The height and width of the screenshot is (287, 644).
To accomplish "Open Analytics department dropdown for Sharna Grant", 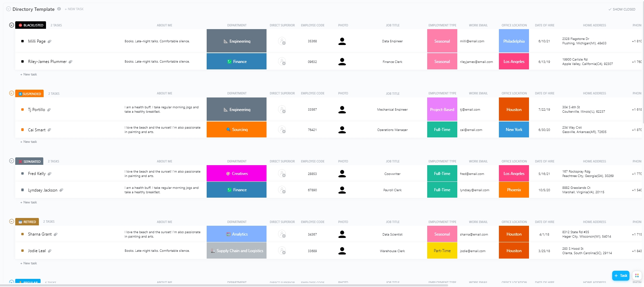I will click(x=236, y=234).
